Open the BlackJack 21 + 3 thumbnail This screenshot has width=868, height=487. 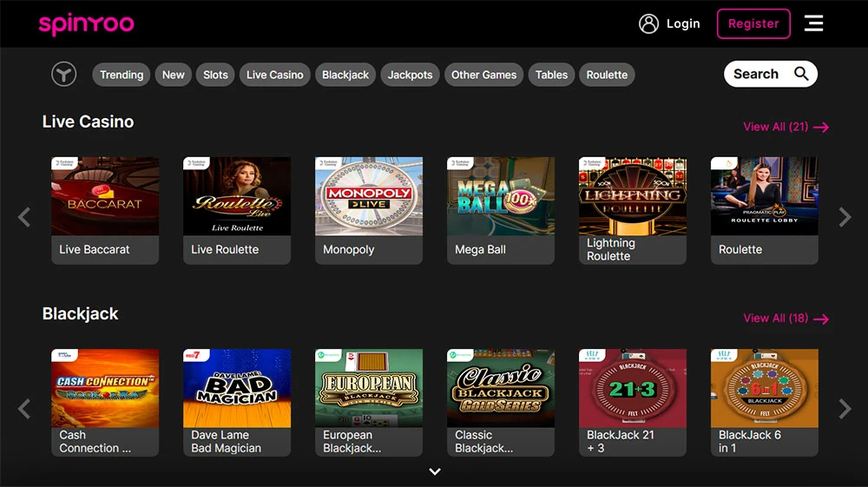pyautogui.click(x=633, y=388)
